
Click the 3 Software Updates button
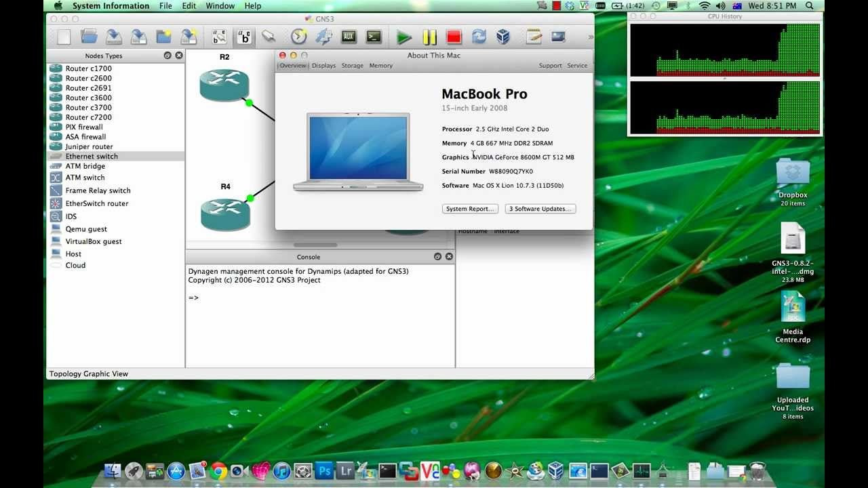(x=540, y=209)
